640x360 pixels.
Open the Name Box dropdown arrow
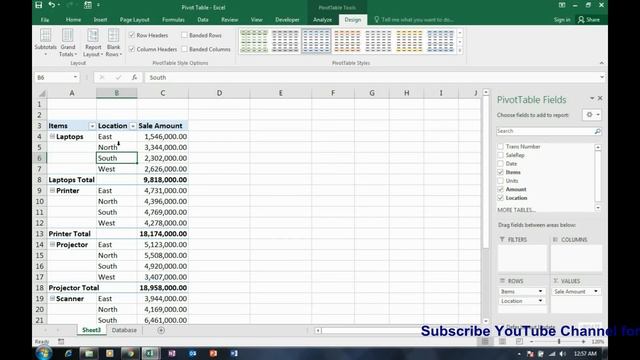pyautogui.click(x=75, y=77)
